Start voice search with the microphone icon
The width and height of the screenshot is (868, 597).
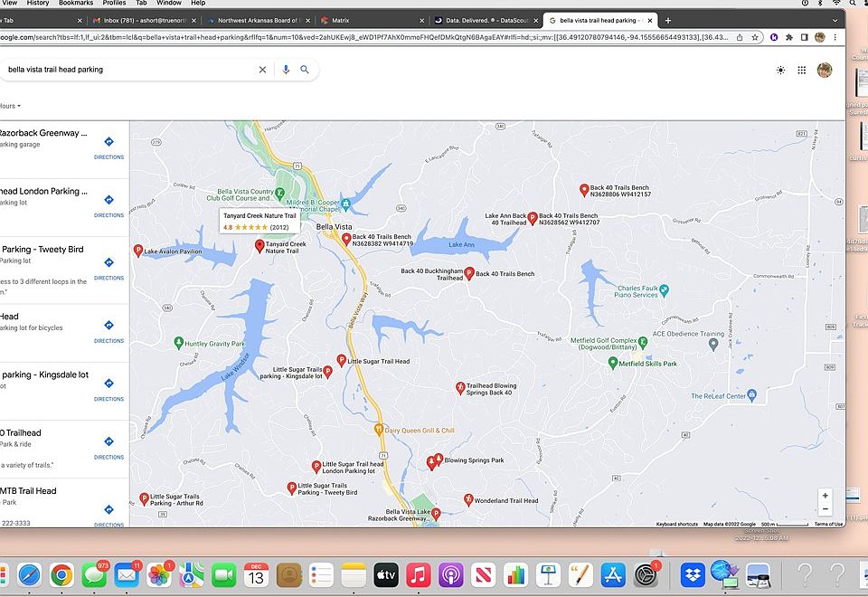(286, 70)
